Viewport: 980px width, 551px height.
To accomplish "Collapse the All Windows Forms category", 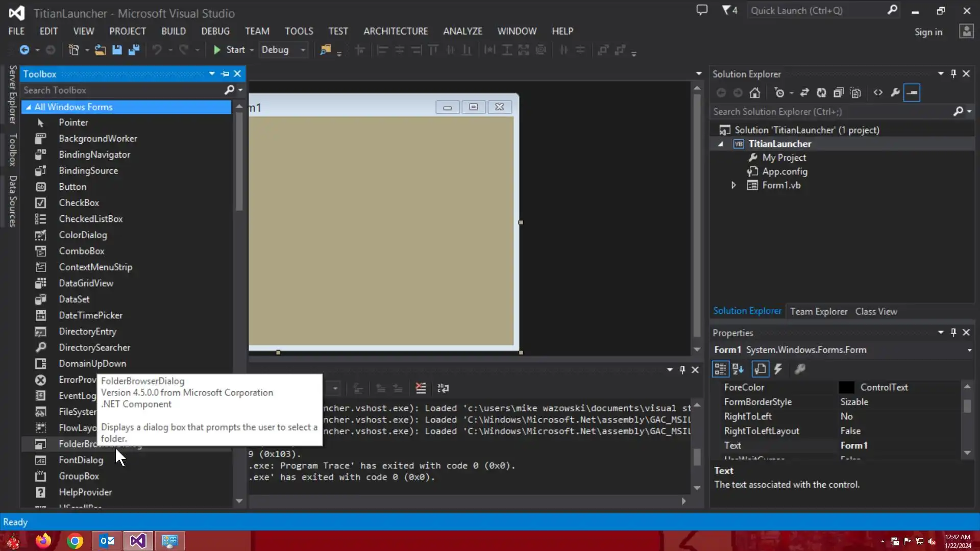I will pos(29,107).
